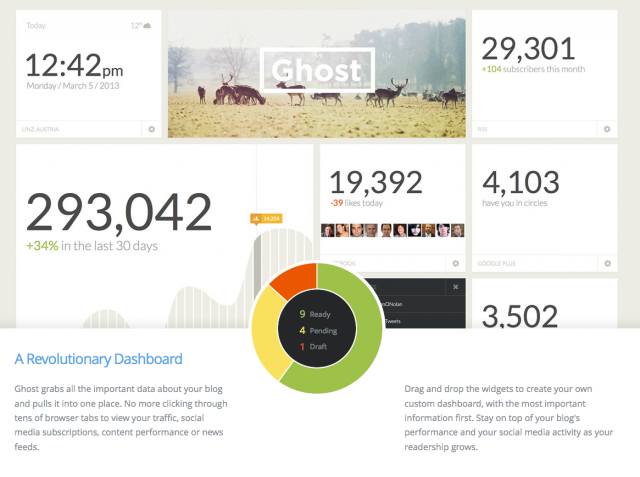The image size is (640, 477).
Task: Click "+34% in the last 30 days" text
Action: pos(92,246)
